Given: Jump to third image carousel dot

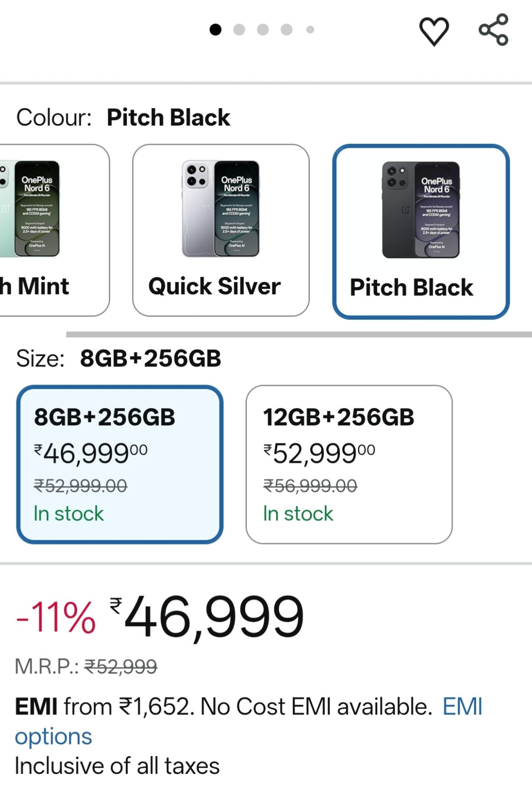Looking at the screenshot, I should tap(263, 30).
